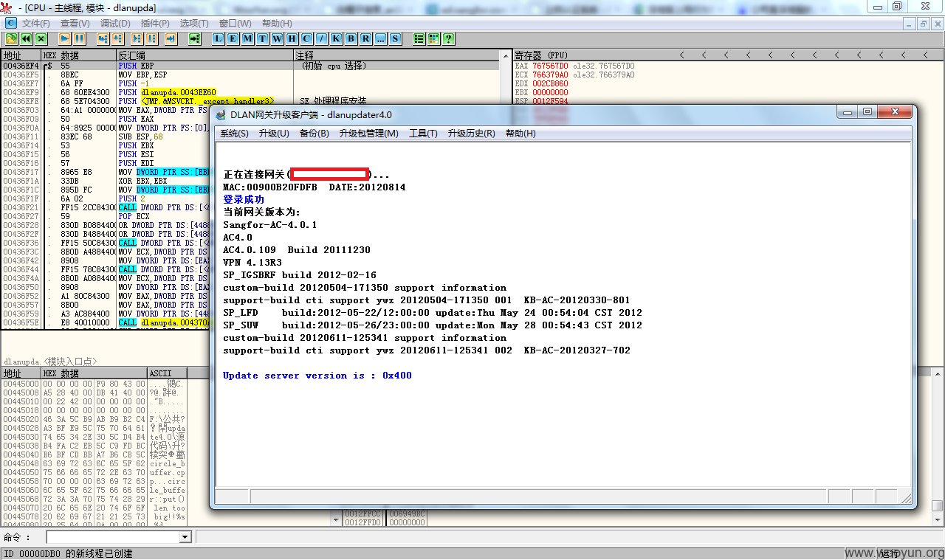
Task: Open Executable modules with the E button
Action: [x=233, y=38]
